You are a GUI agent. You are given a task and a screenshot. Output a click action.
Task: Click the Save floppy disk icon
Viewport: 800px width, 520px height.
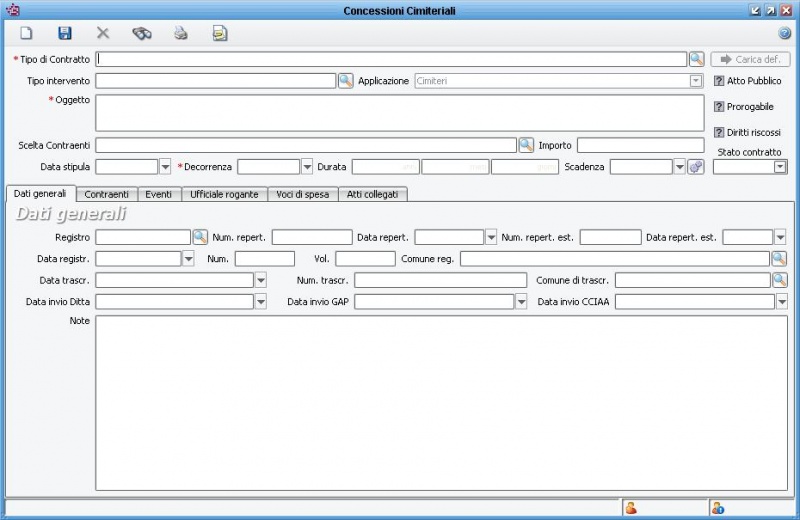(65, 33)
